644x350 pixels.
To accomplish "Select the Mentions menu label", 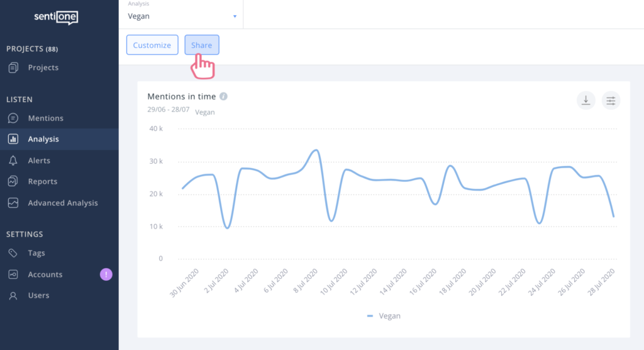I will point(46,118).
